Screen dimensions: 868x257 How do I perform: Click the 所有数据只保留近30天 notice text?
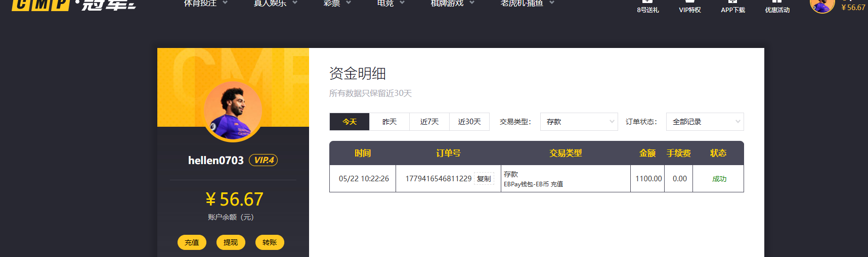(370, 93)
